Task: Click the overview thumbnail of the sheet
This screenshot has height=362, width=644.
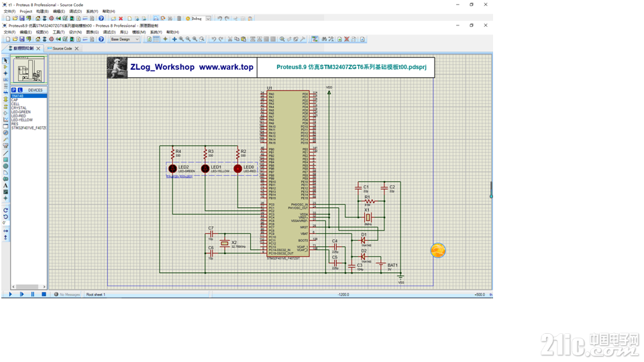Action: tap(29, 70)
